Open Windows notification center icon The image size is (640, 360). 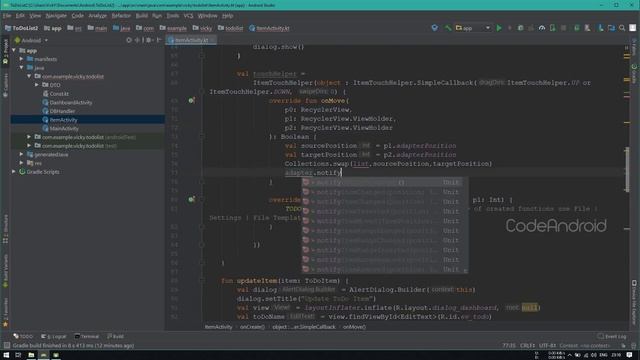pyautogui.click(x=630, y=355)
